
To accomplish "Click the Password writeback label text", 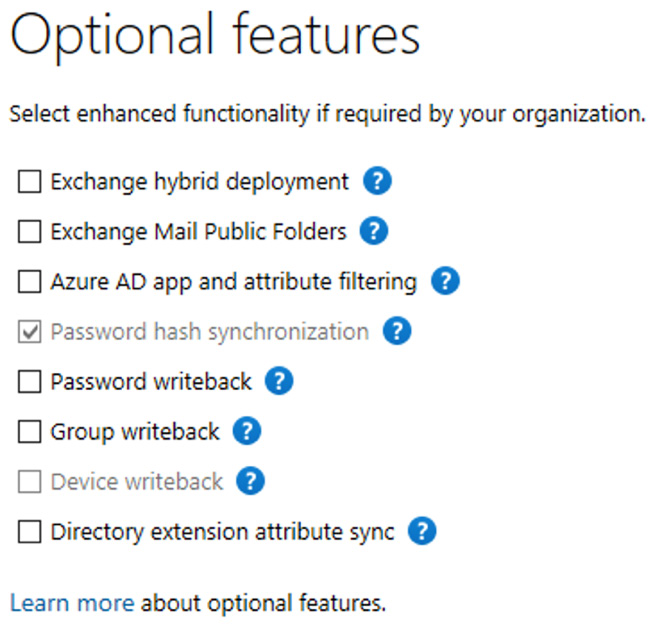I will coord(151,381).
